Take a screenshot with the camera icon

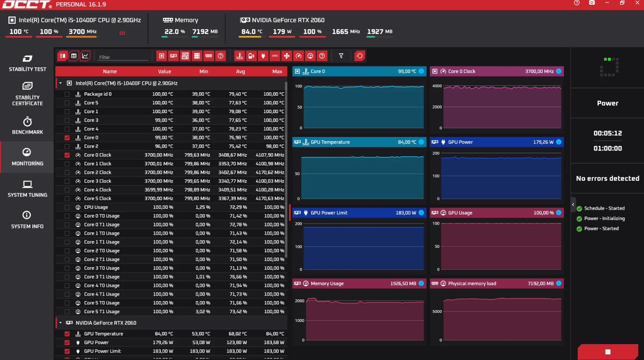[592, 3]
